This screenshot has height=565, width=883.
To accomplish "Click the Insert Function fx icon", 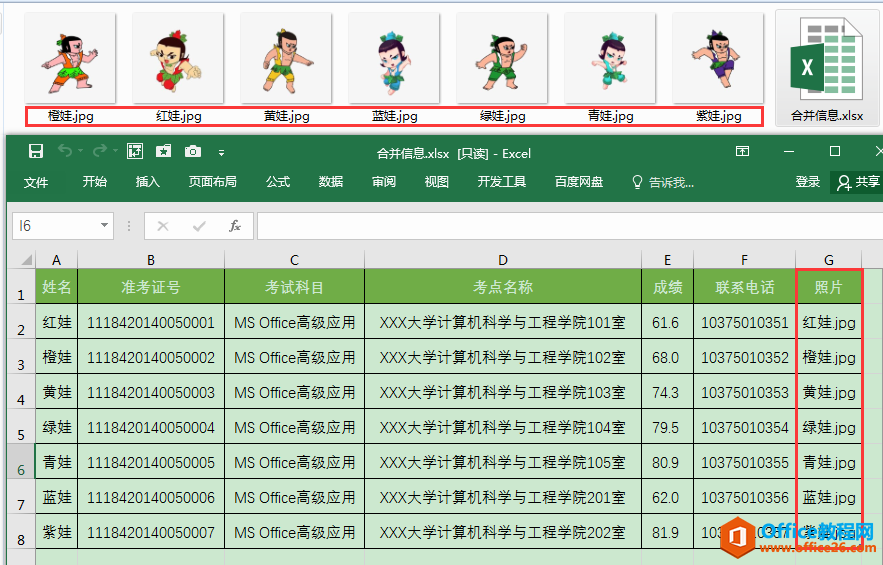I will tap(235, 226).
